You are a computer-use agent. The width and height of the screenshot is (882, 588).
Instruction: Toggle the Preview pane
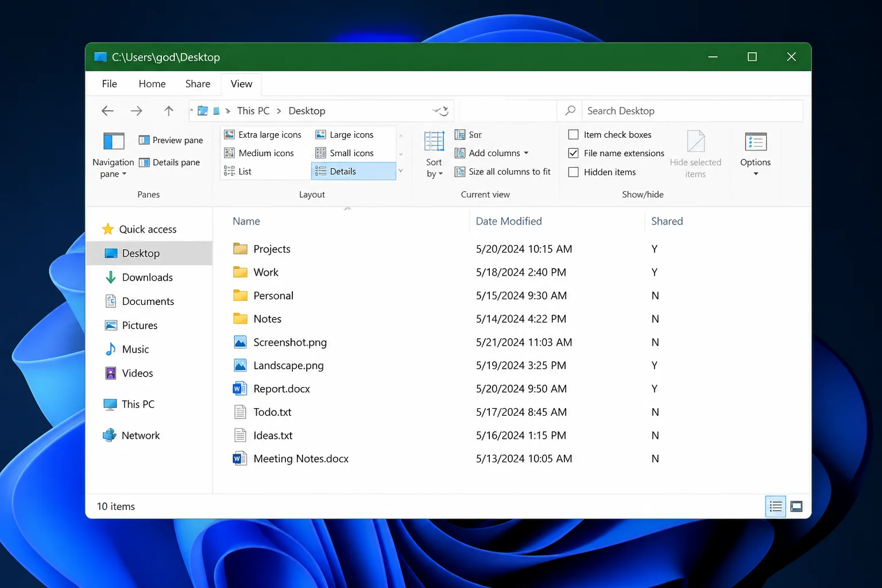point(171,140)
